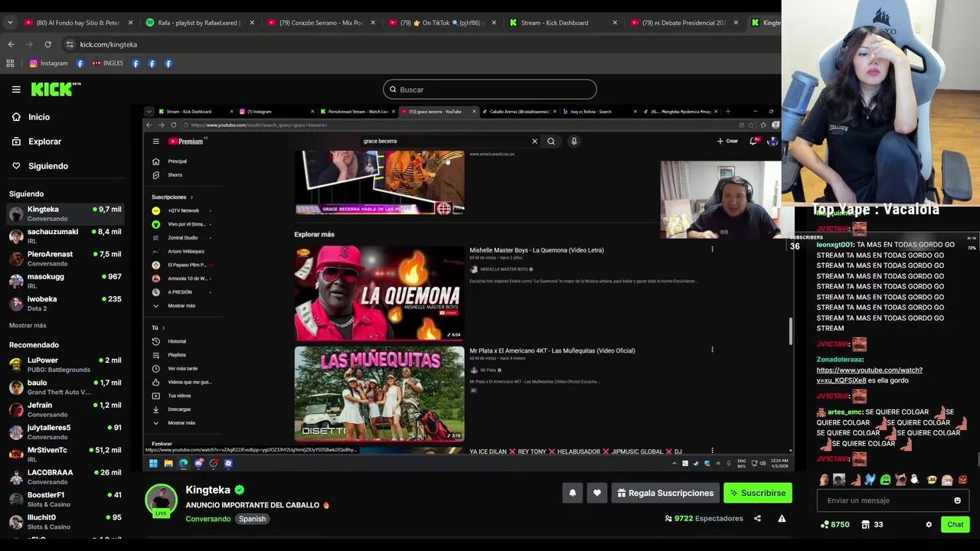980x551 pixels.
Task: Open the browser tab search dropdown
Action: click(x=10, y=23)
